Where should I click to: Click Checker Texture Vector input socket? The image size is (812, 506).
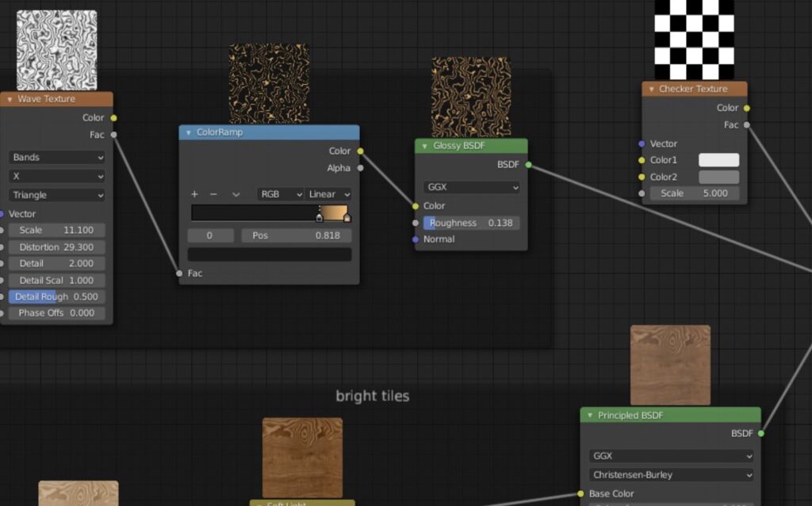point(642,144)
